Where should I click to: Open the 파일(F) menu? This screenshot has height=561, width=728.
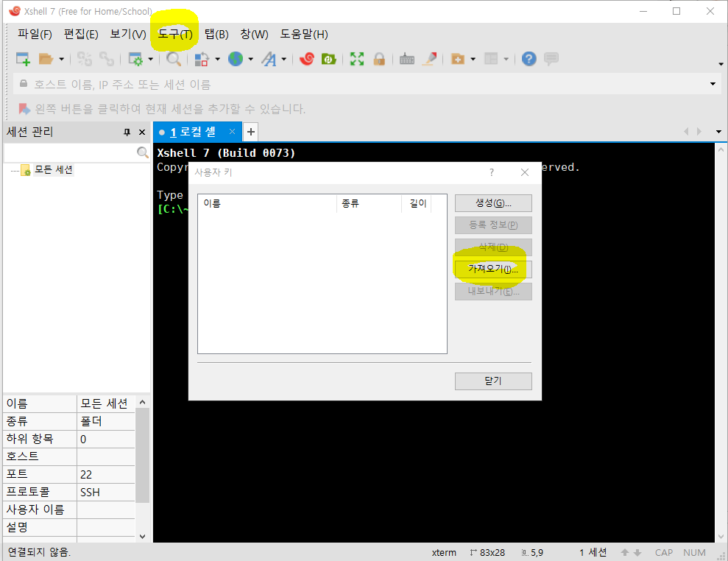(35, 35)
